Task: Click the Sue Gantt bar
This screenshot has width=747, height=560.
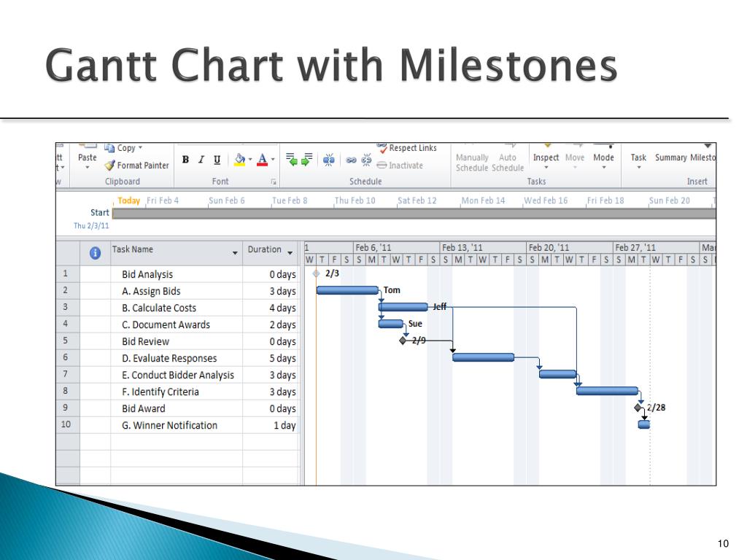Action: 391,324
